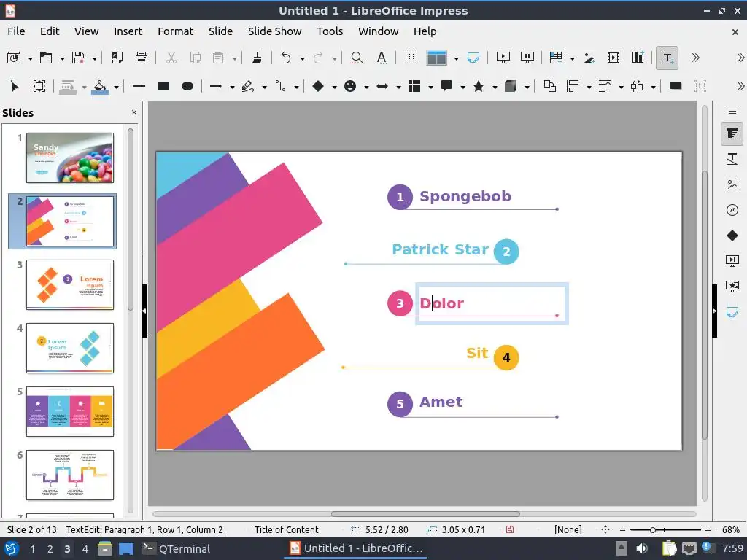Insert chart toolbar icon
The image size is (747, 560).
pos(638,58)
